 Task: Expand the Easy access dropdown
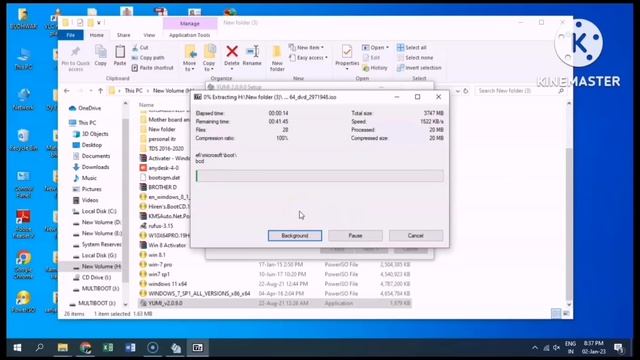point(308,58)
